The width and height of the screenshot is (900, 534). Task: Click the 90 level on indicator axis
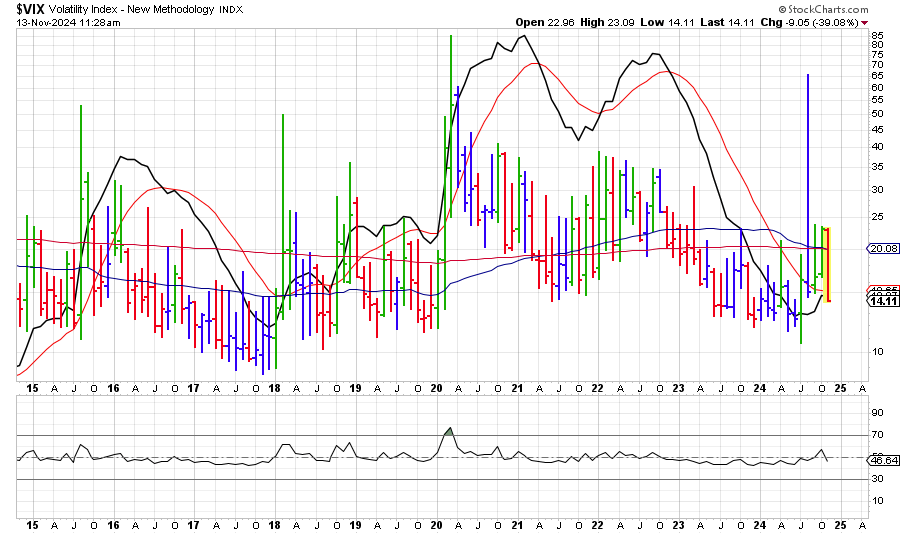[877, 412]
